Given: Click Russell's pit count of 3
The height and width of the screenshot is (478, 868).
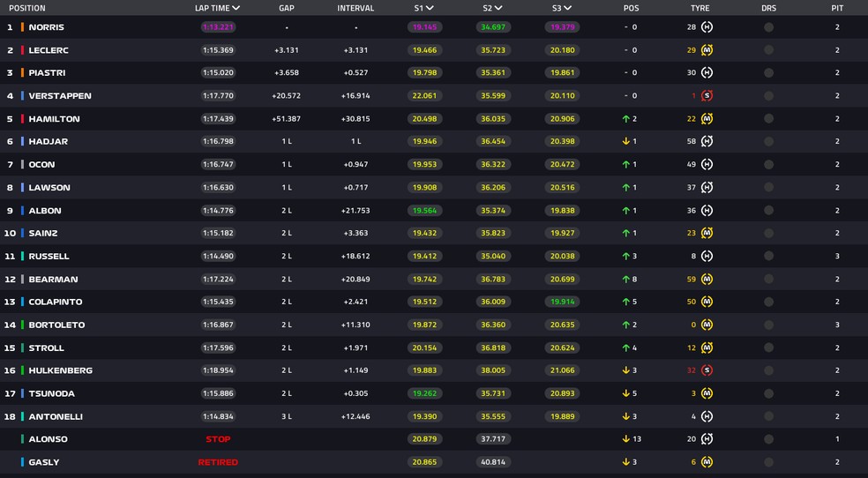Looking at the screenshot, I should point(837,256).
